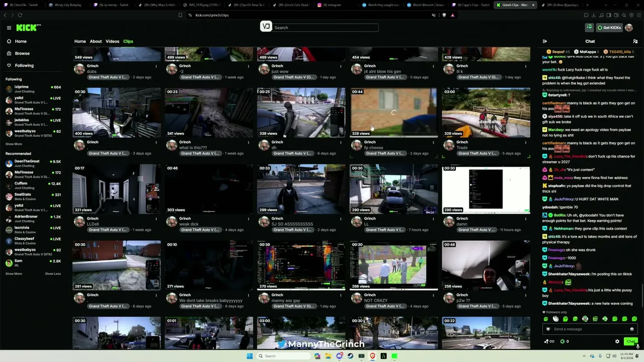This screenshot has width=644, height=362.
Task: Open options menu for the "LLDell" clip
Action: [156, 219]
